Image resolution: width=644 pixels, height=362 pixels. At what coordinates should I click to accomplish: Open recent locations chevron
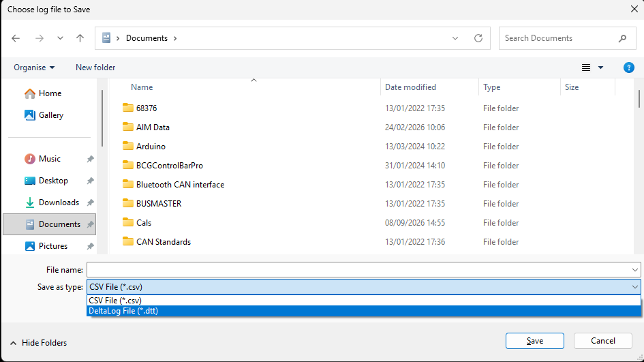(x=60, y=38)
